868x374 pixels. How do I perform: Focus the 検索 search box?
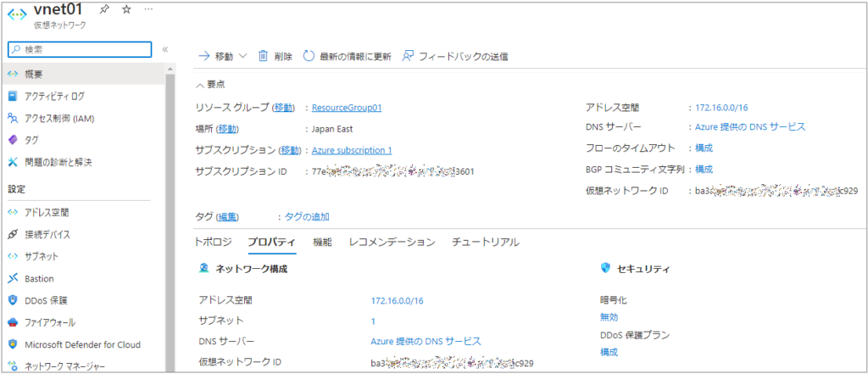(x=80, y=49)
